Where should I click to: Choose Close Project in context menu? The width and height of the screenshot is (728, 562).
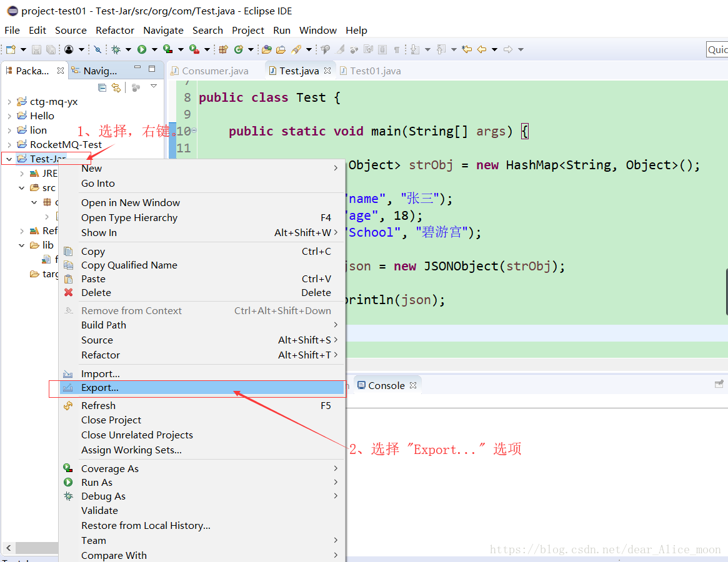click(x=202, y=420)
